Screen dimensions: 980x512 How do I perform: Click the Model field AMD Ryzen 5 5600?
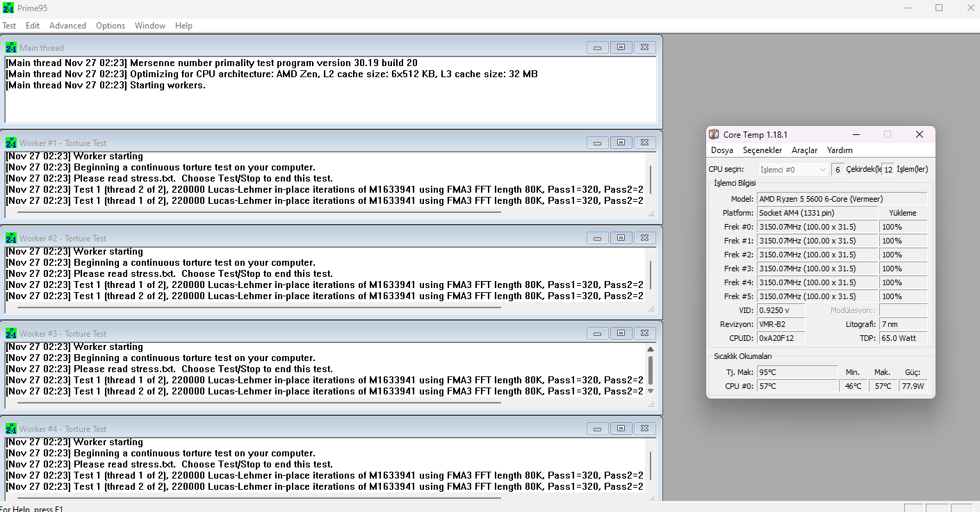(842, 199)
